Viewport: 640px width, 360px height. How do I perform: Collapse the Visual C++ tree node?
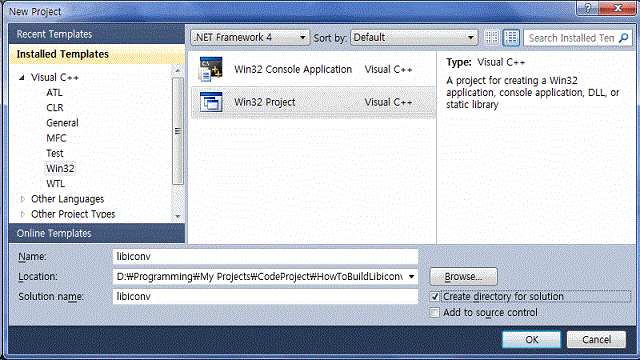click(22, 77)
